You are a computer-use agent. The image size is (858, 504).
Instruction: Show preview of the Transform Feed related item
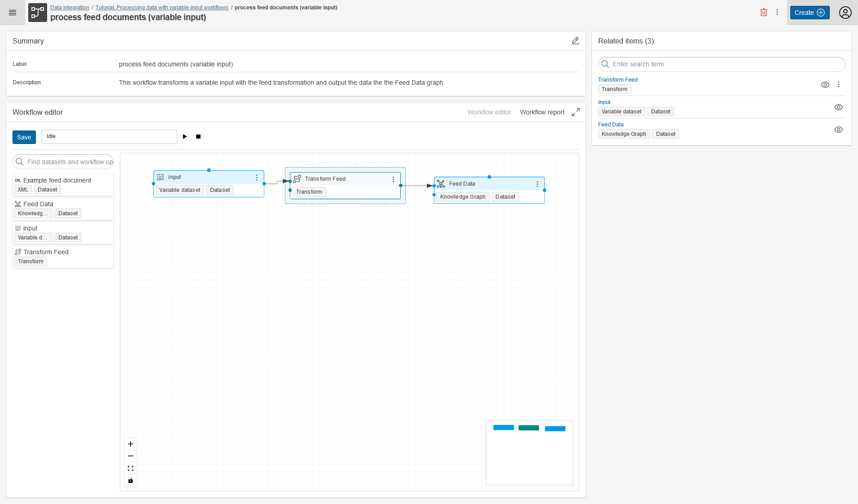click(825, 84)
